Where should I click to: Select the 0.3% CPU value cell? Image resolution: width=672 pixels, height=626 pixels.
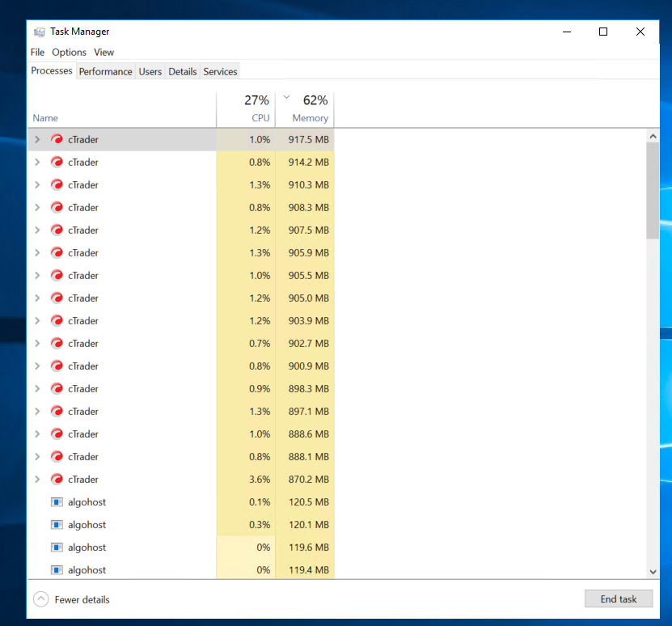click(246, 525)
